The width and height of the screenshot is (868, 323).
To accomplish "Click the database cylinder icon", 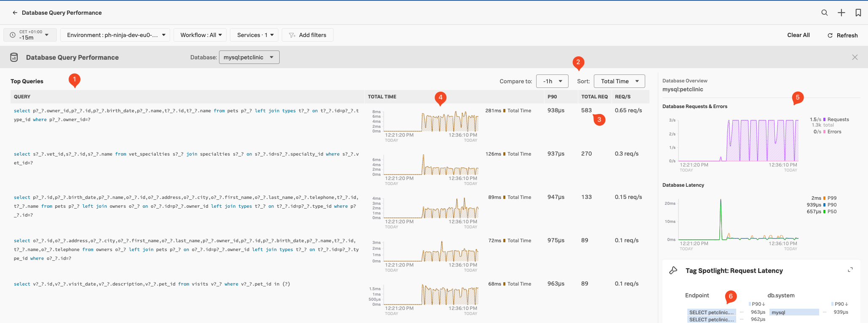I will click(14, 57).
